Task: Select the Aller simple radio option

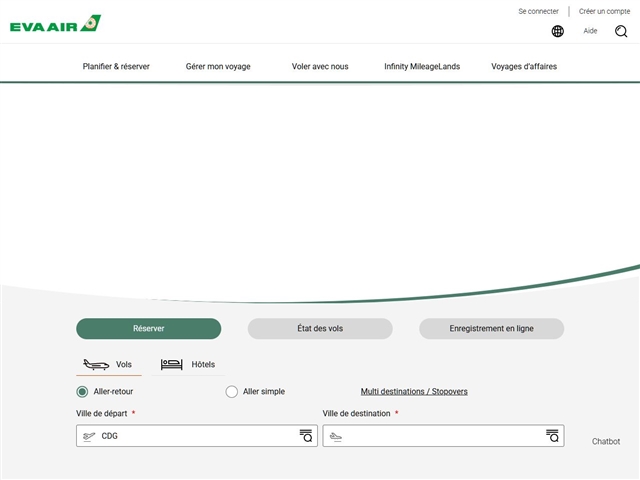Action: pyautogui.click(x=231, y=392)
